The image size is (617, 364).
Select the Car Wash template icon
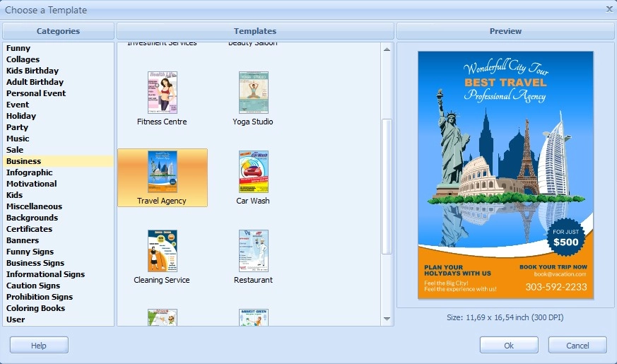point(253,172)
